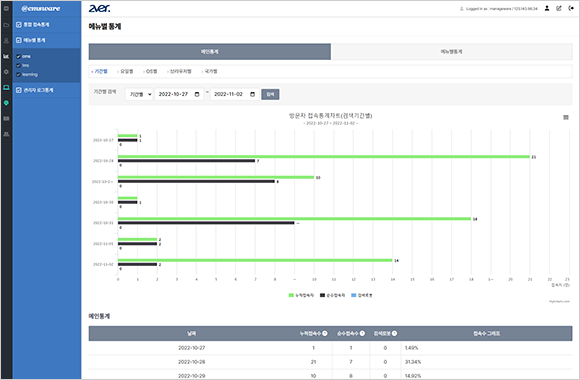Click the end date field 2022-11-02
The height and width of the screenshot is (380, 580).
point(235,94)
